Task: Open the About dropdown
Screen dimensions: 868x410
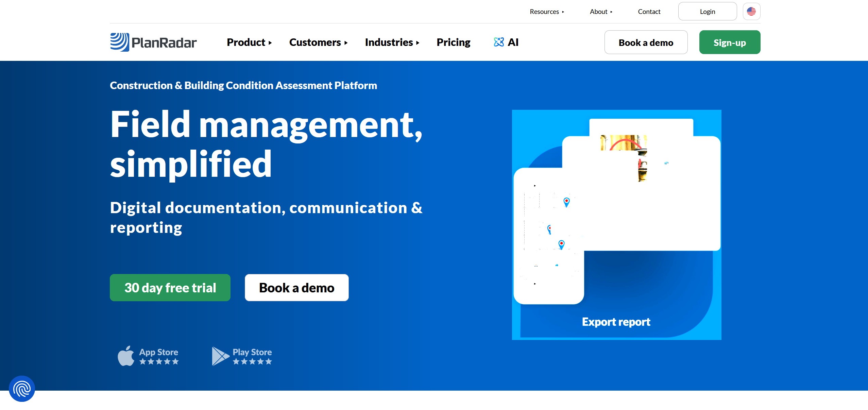Action: (601, 12)
